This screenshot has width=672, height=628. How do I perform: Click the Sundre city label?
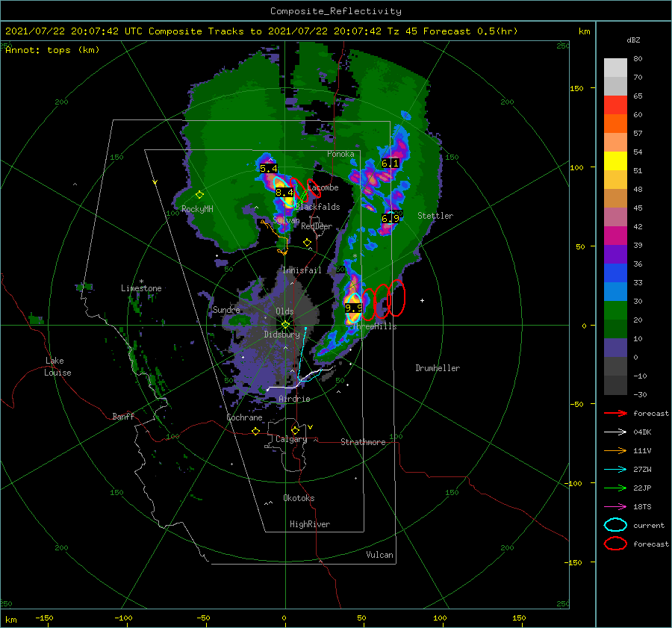click(226, 309)
